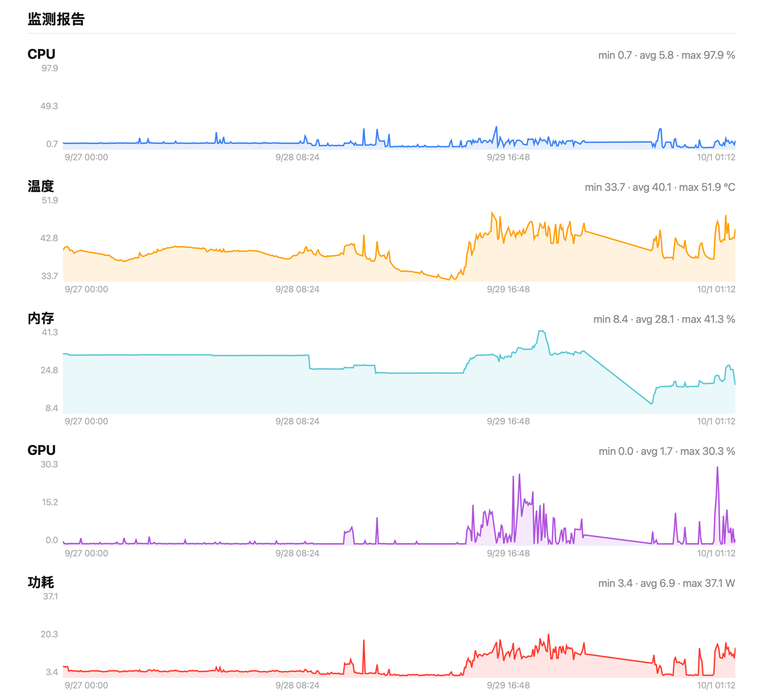Click y-axis label 3.4 on 功耗 chart
Image resolution: width=763 pixels, height=700 pixels.
tap(52, 673)
